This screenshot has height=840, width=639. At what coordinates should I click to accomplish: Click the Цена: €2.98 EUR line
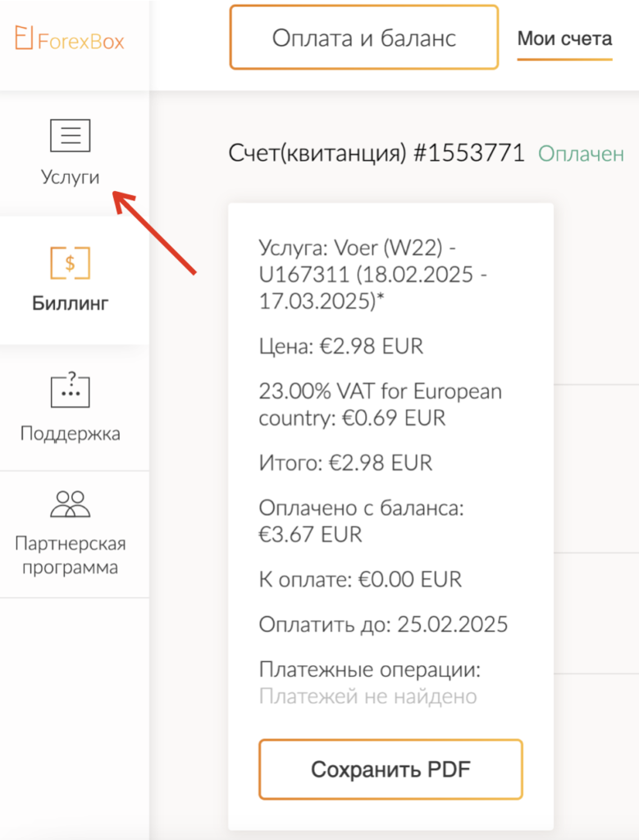pyautogui.click(x=340, y=346)
